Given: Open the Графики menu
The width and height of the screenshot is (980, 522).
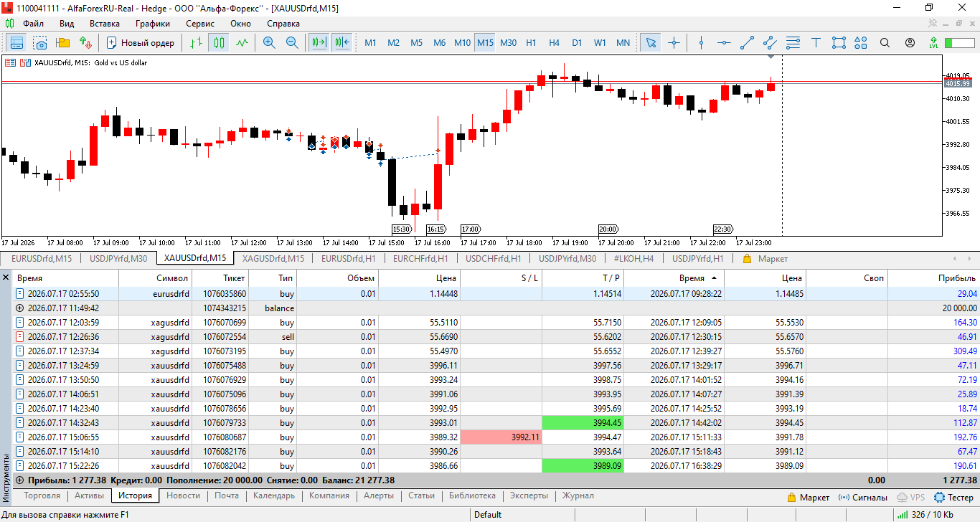Looking at the screenshot, I should (152, 24).
